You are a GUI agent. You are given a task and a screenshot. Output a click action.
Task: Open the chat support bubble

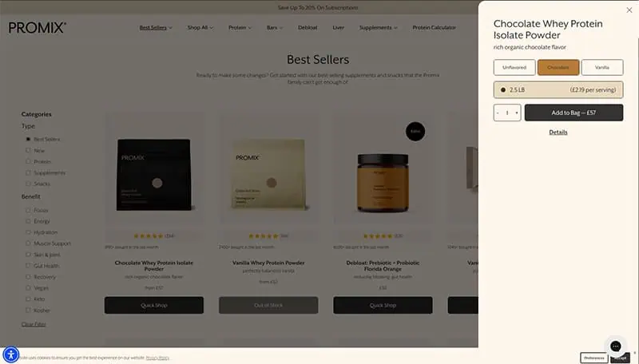click(615, 346)
